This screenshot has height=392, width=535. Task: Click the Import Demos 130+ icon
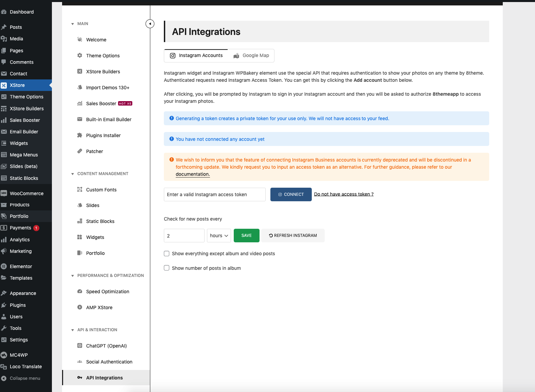[80, 87]
